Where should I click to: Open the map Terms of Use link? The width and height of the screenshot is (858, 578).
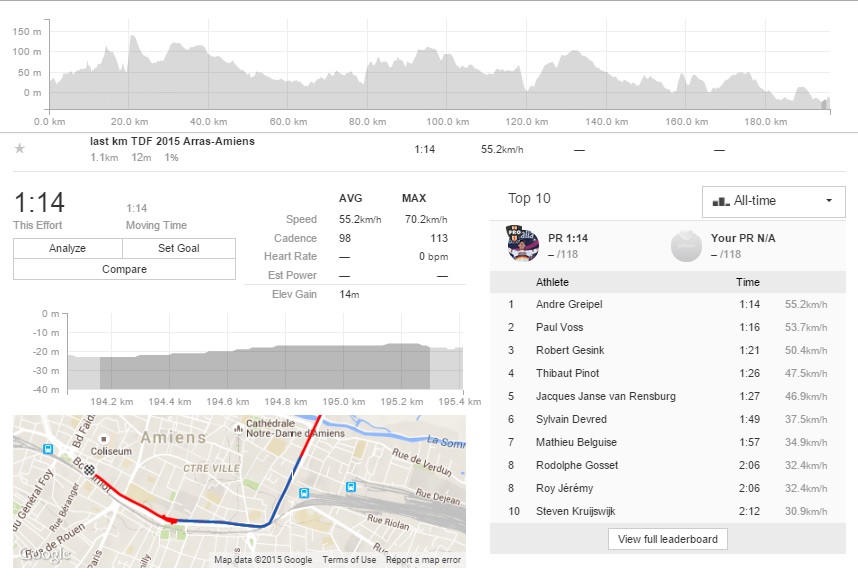click(349, 560)
